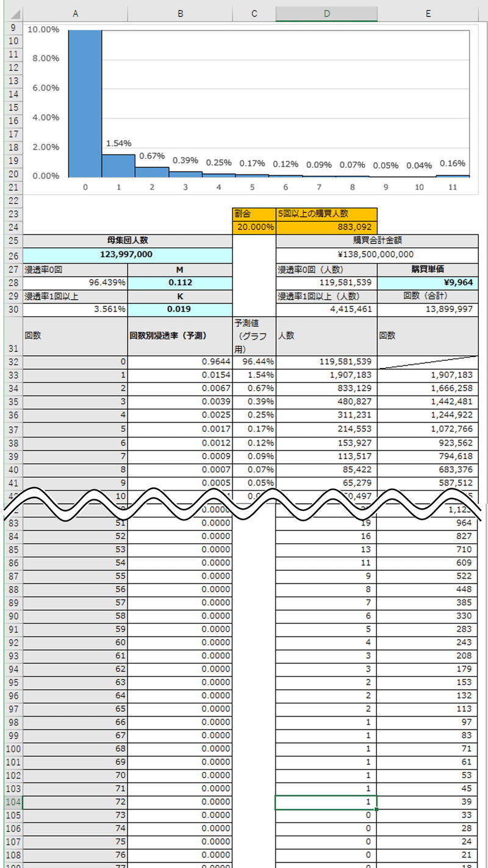Select the 85,422 cell
This screenshot has height=868, width=488.
click(326, 470)
